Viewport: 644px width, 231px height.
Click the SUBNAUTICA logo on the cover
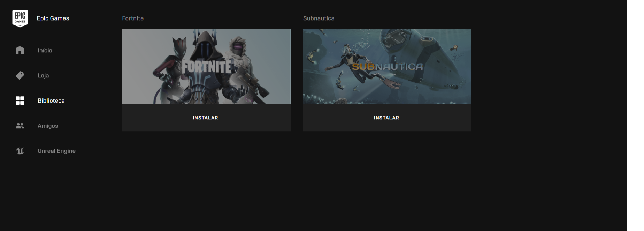[387, 66]
